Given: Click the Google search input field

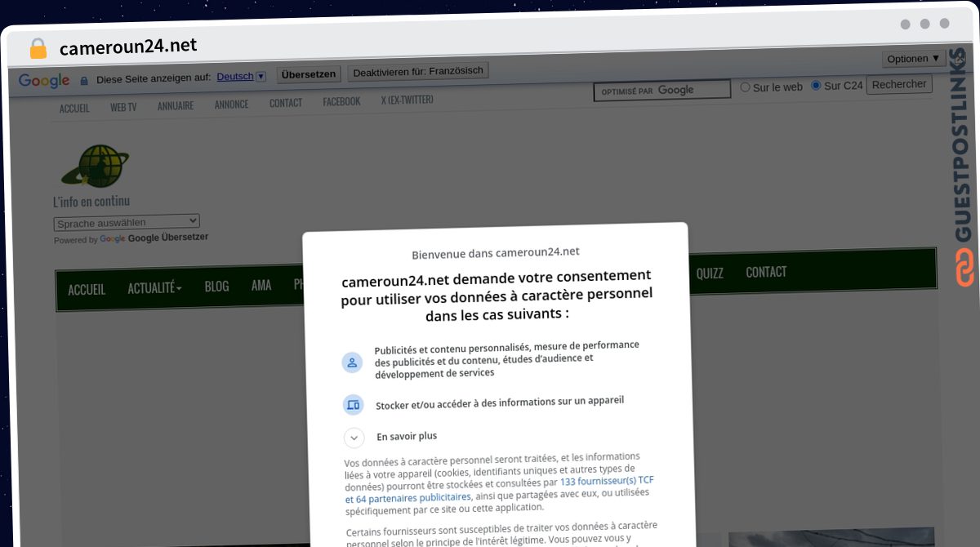Looking at the screenshot, I should point(662,90).
